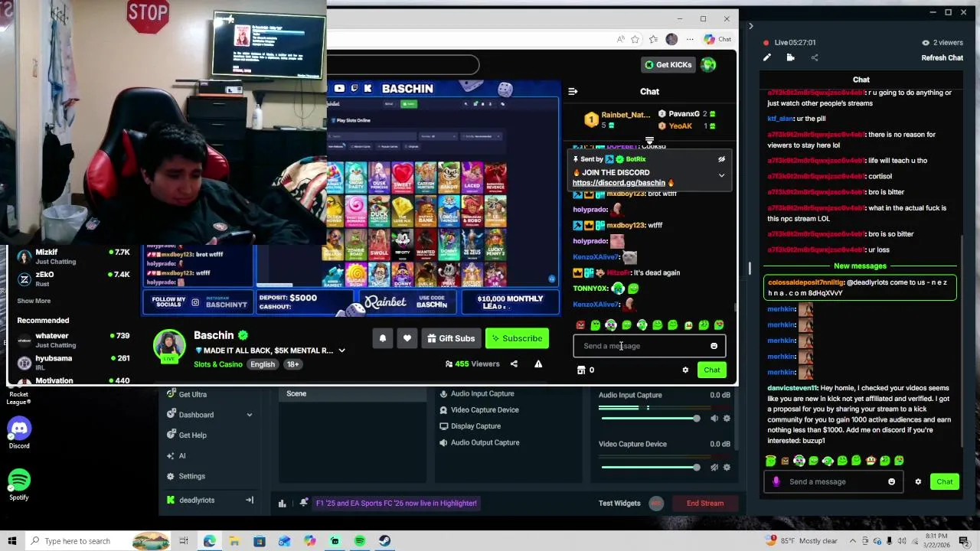The image size is (980, 551).
Task: Open the Dashboard sidebar item
Action: coord(196,415)
